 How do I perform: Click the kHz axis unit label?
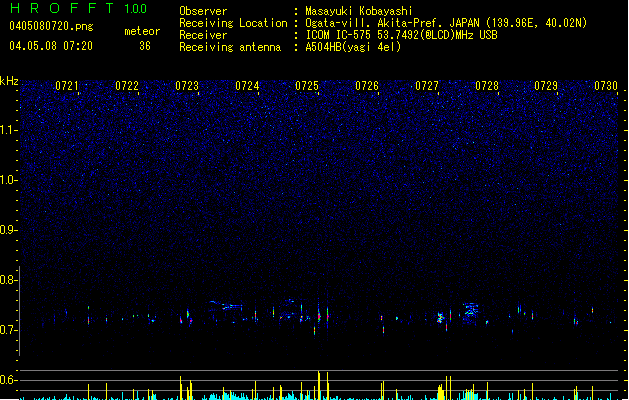coord(9,81)
